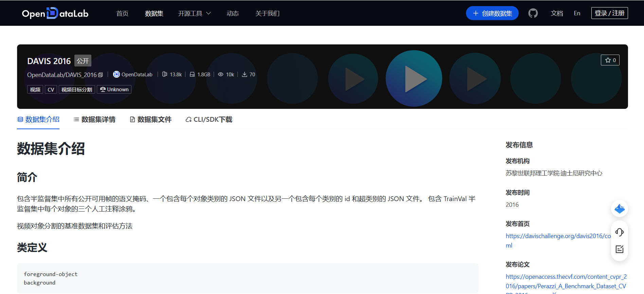Click the floating blue bird assistant icon
Screen dimensions: 644x294
pyautogui.click(x=620, y=209)
